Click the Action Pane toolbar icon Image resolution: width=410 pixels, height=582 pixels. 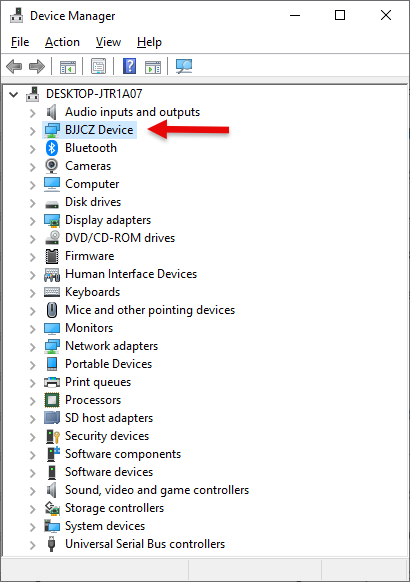click(x=153, y=67)
